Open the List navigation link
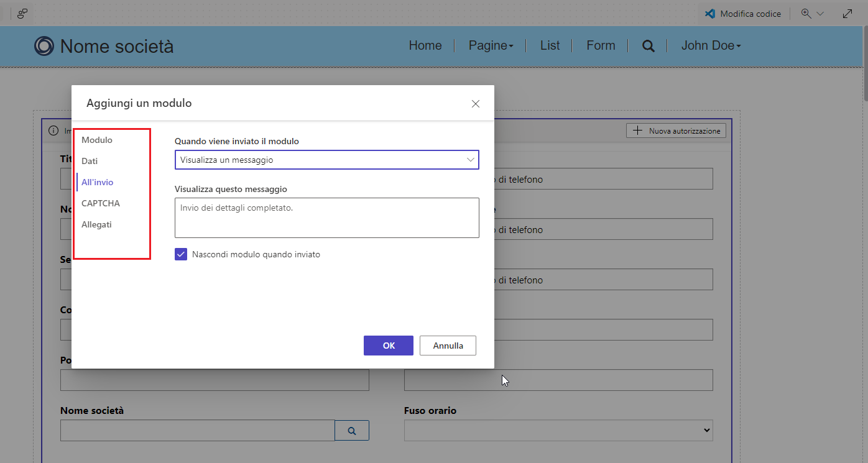 click(550, 45)
